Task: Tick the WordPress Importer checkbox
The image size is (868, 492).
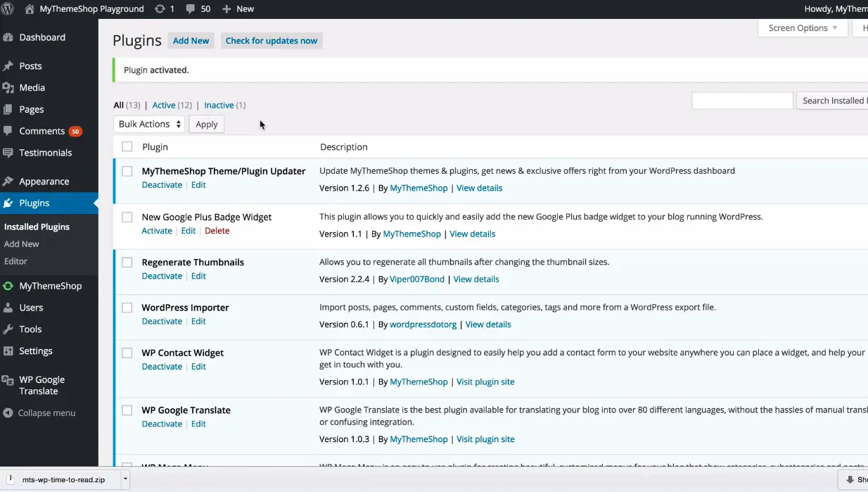Action: pyautogui.click(x=127, y=308)
